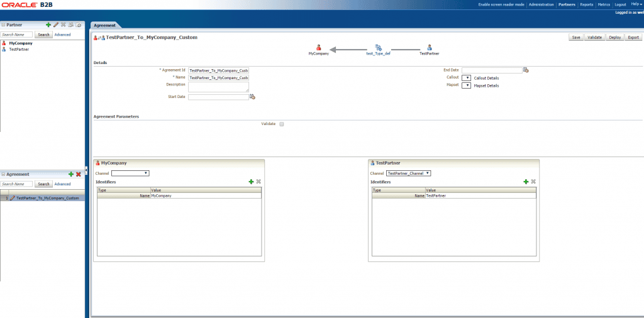Viewport: 644px width, 318px height.
Task: Open Partners in top navigation
Action: (567, 4)
